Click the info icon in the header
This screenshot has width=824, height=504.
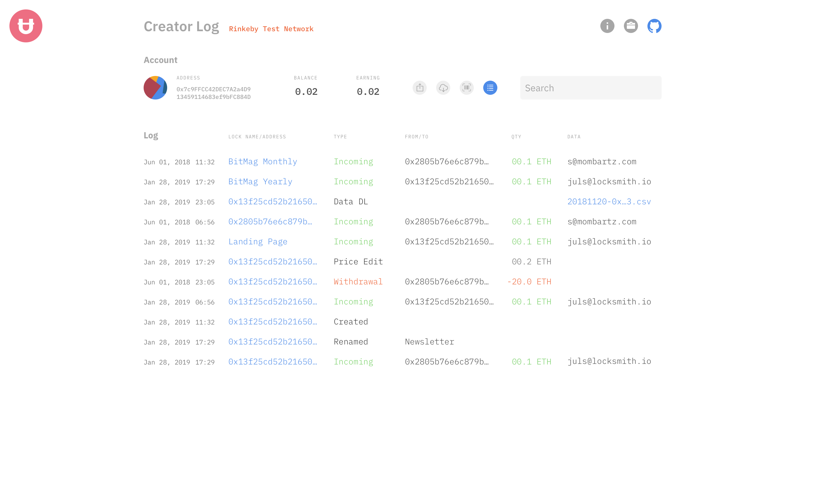[x=607, y=26]
